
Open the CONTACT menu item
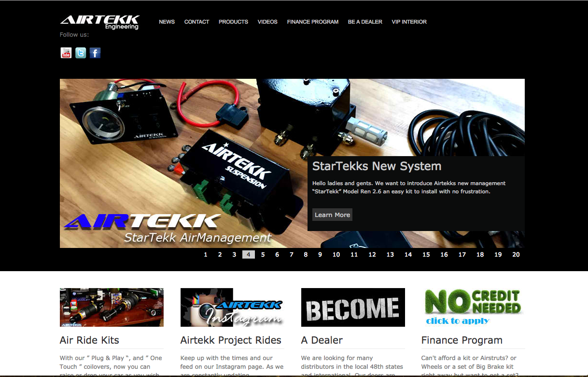tap(196, 22)
